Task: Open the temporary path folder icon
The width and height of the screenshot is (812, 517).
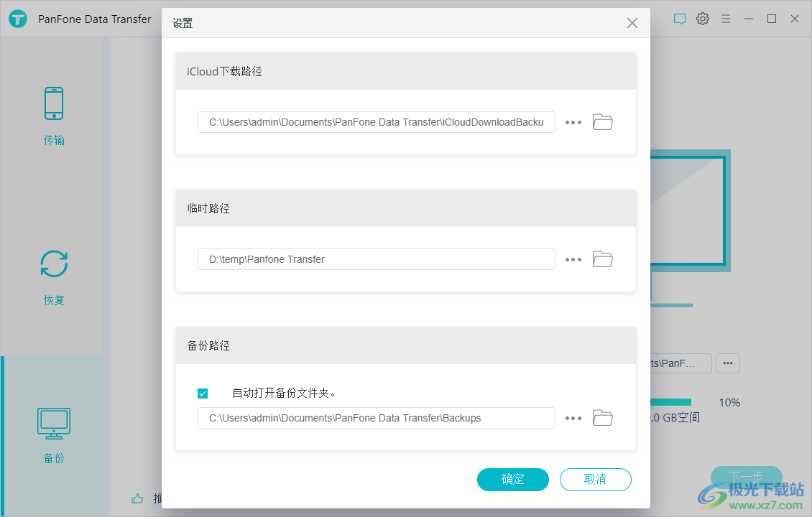Action: (x=602, y=259)
